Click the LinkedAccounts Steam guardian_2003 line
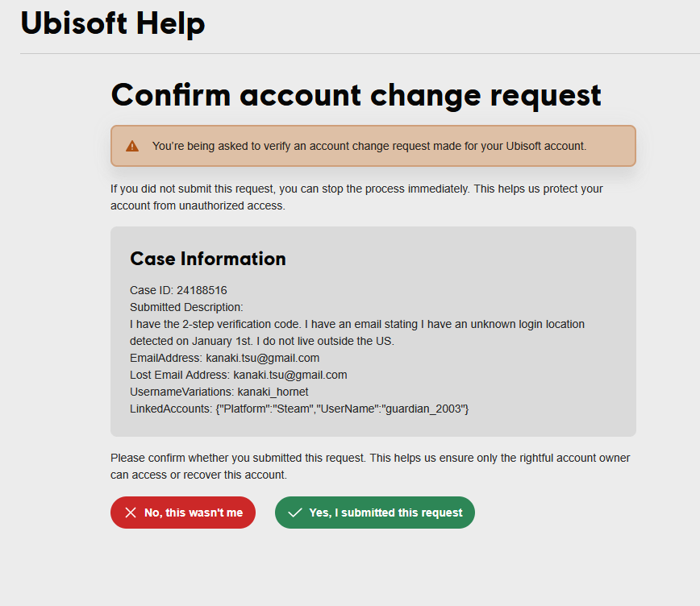The height and width of the screenshot is (606, 700). point(299,409)
